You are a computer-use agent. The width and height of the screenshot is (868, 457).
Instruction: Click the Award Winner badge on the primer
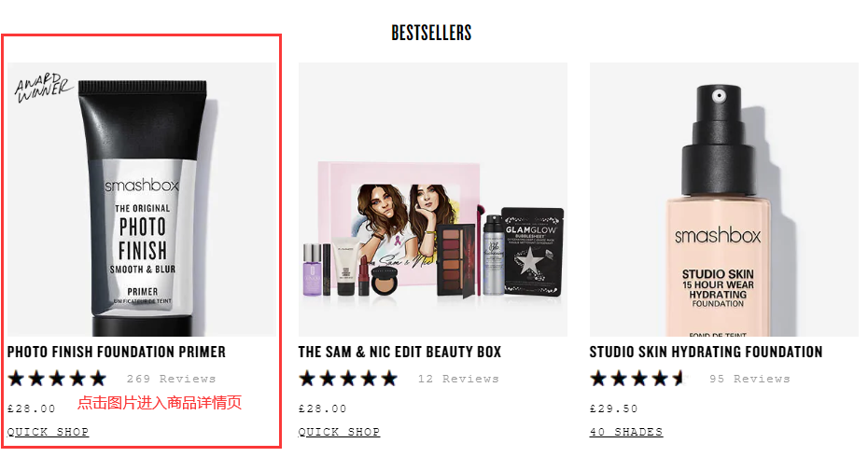pyautogui.click(x=43, y=88)
